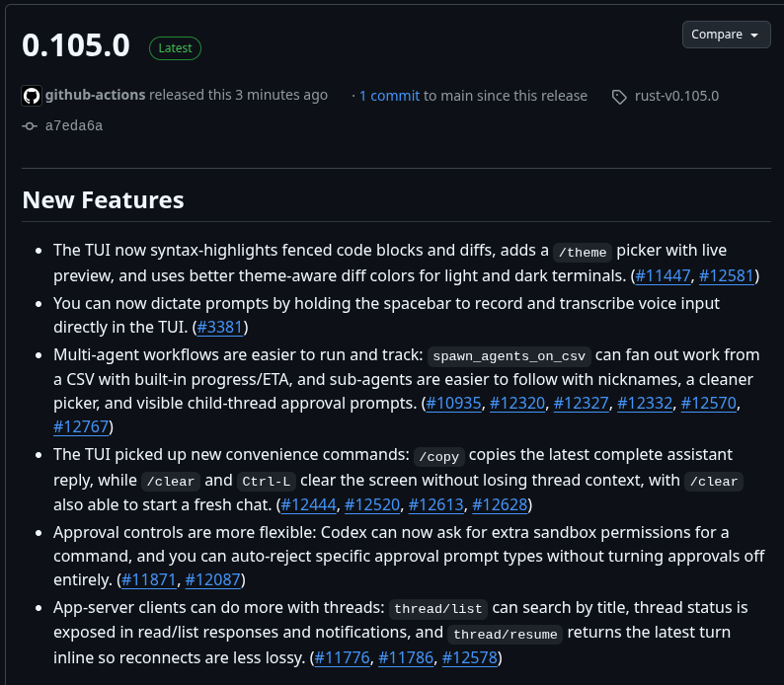The image size is (784, 685).
Task: Click the '/copy' code snippet
Action: pos(439,457)
